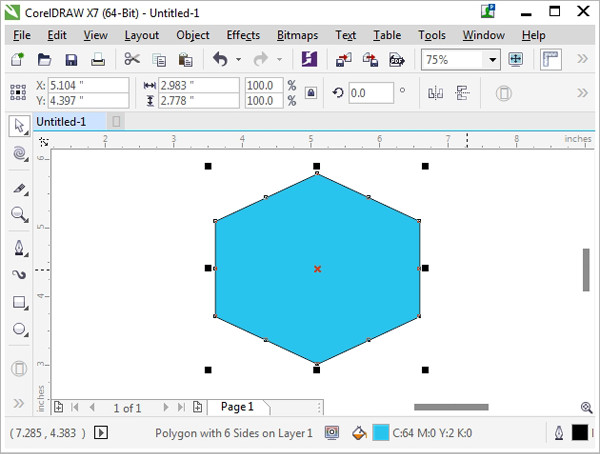Expand the property bar overflow chevron
Image resolution: width=600 pixels, height=454 pixels.
click(582, 93)
